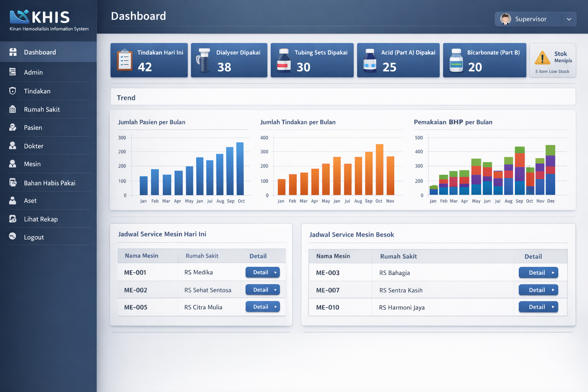Click the Admin icon in the sidebar
The image size is (588, 392).
pos(13,72)
